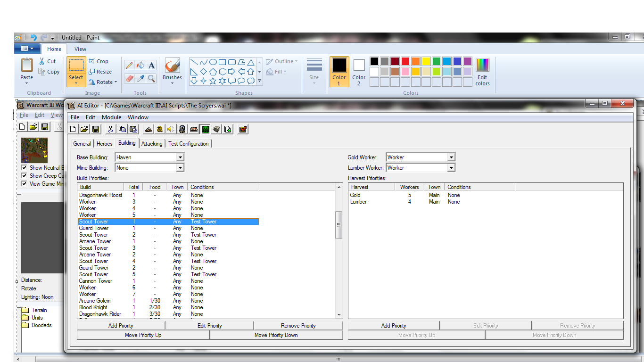Click Remove Priority under Build Priorities

(298, 326)
